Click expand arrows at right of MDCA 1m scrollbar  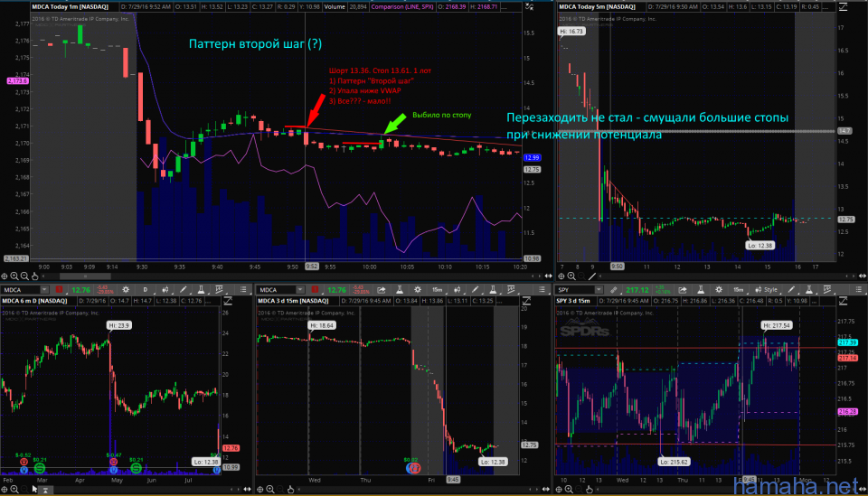pyautogui.click(x=548, y=276)
